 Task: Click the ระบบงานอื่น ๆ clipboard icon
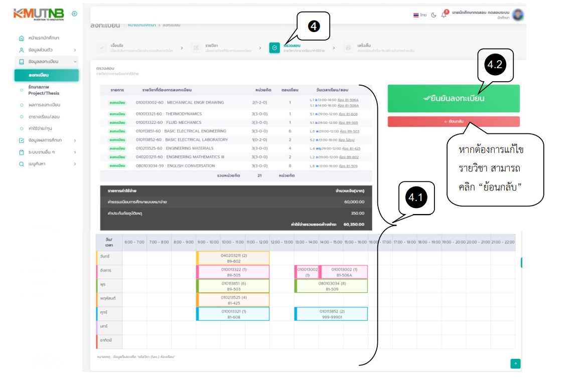pyautogui.click(x=22, y=152)
